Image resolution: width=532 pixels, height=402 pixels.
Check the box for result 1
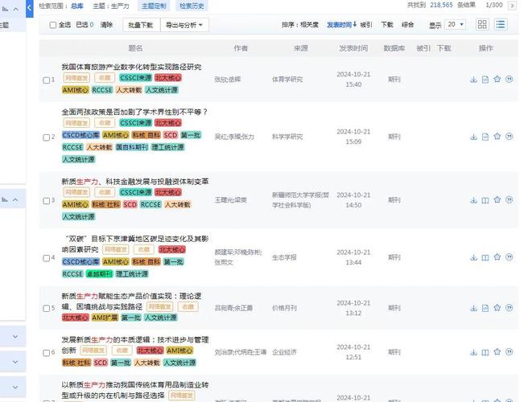pyautogui.click(x=47, y=80)
